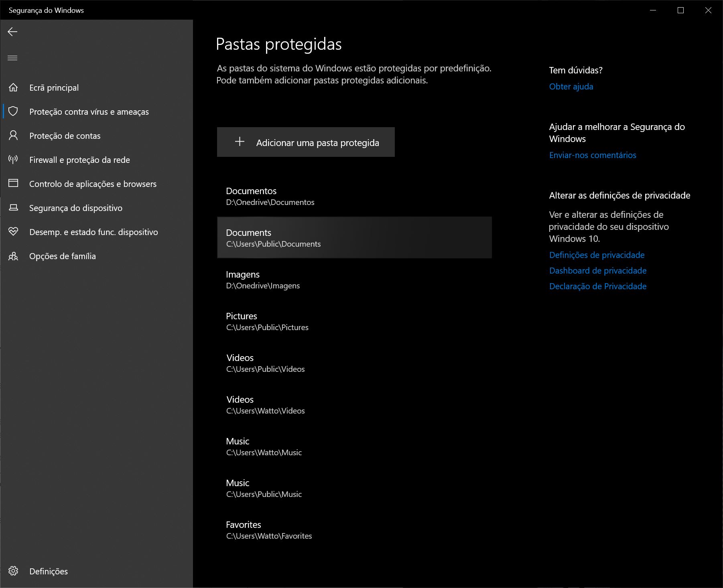Click the shield icon for virus protection

tap(13, 112)
